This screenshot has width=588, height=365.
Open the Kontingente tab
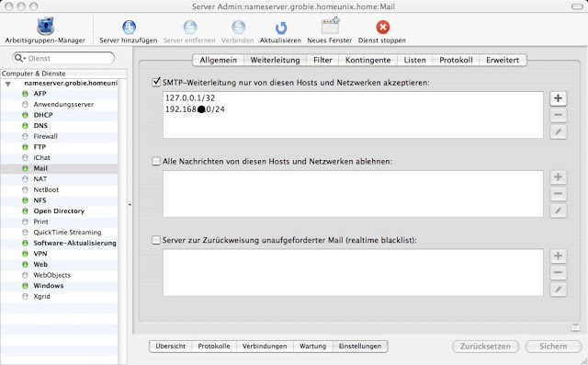coord(367,60)
